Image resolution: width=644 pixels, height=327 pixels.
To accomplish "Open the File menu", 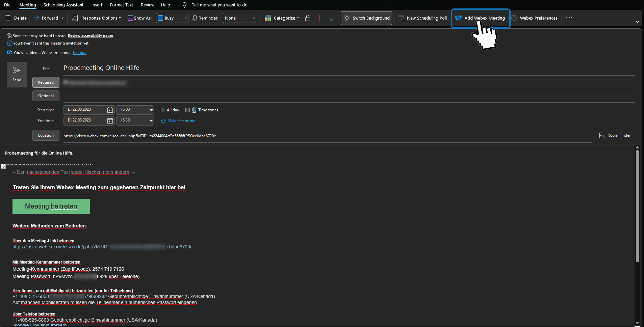I will point(7,5).
